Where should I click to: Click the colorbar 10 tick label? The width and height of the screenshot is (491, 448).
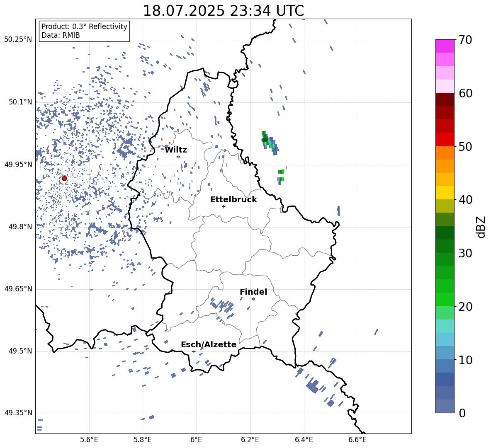tap(465, 360)
